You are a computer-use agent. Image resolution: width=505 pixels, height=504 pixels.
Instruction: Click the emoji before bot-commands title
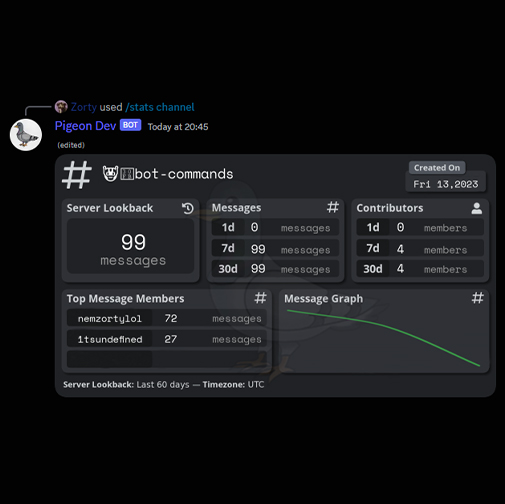[x=110, y=174]
